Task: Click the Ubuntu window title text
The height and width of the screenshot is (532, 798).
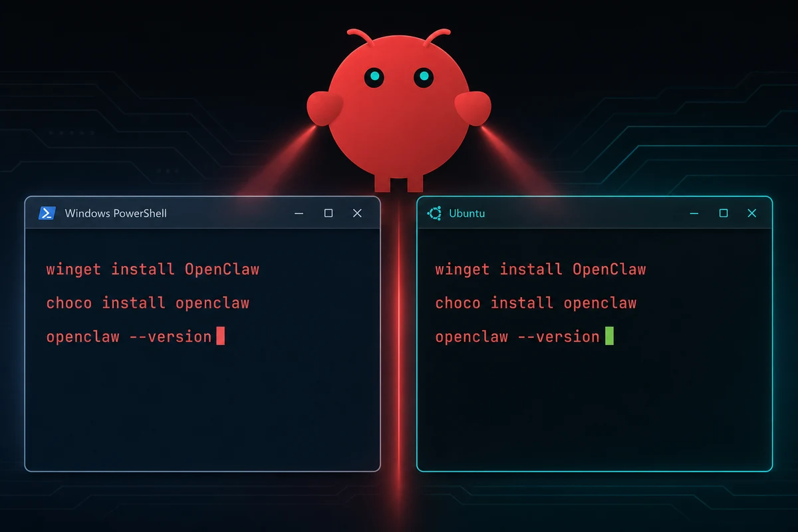Action: (467, 213)
